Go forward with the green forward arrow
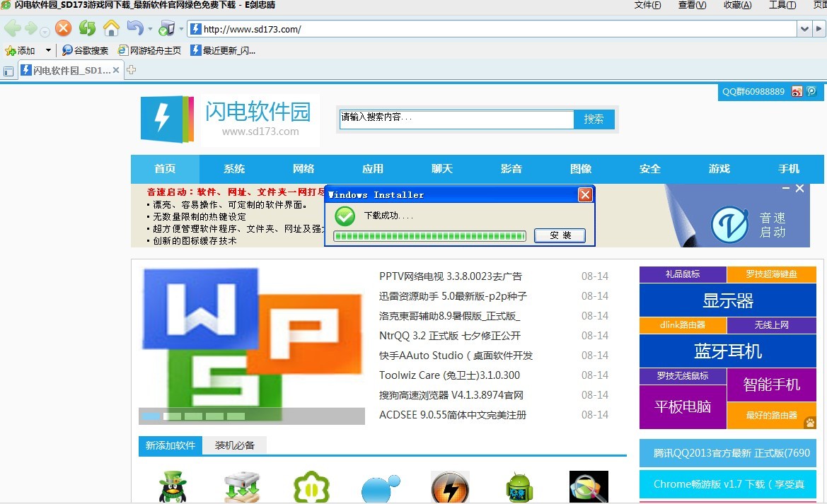Image resolution: width=827 pixels, height=504 pixels. point(31,28)
